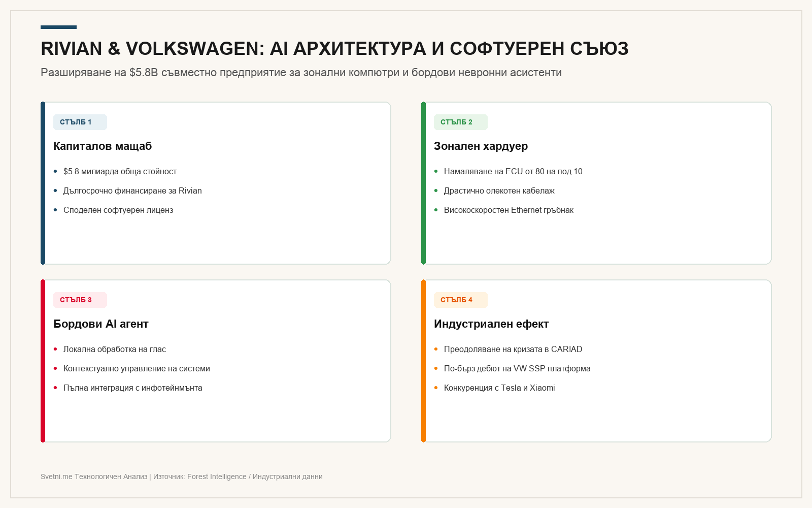Select the 'Бордови AI агент' heading
Viewport: 812px width, 508px height.
(101, 324)
